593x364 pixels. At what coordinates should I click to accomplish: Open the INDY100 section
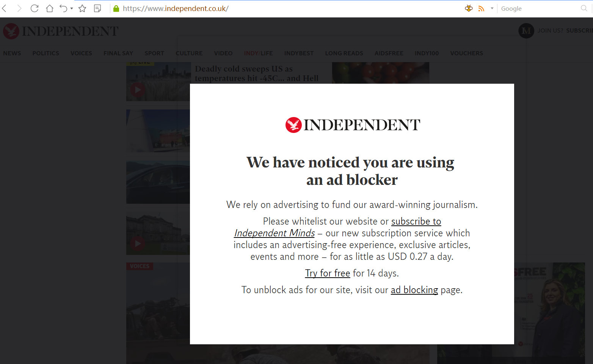pyautogui.click(x=427, y=53)
